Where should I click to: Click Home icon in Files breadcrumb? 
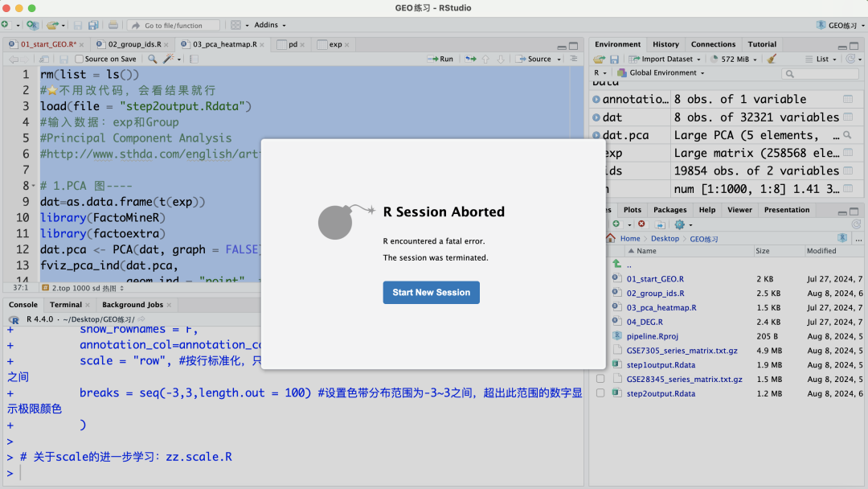[611, 238]
